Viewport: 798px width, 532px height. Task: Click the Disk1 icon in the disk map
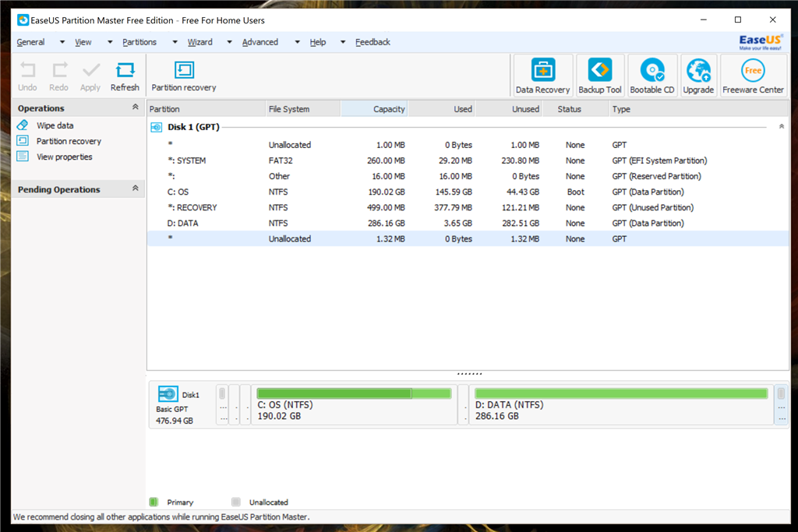(x=168, y=394)
